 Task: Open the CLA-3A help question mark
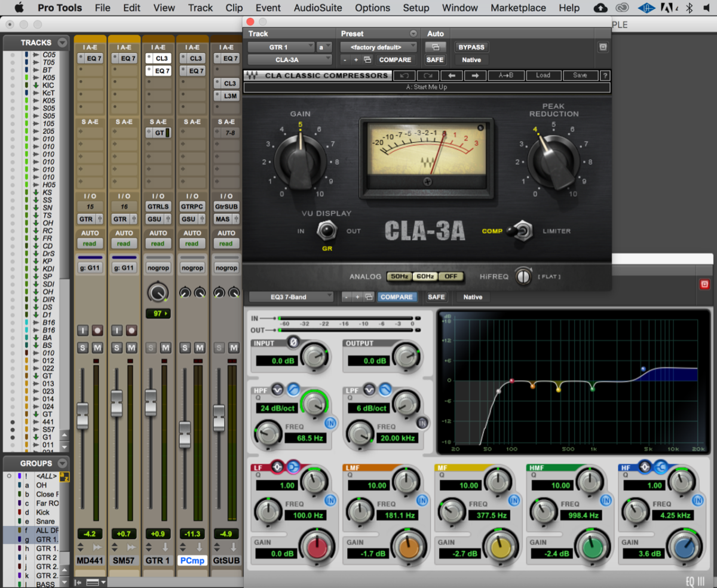[605, 76]
